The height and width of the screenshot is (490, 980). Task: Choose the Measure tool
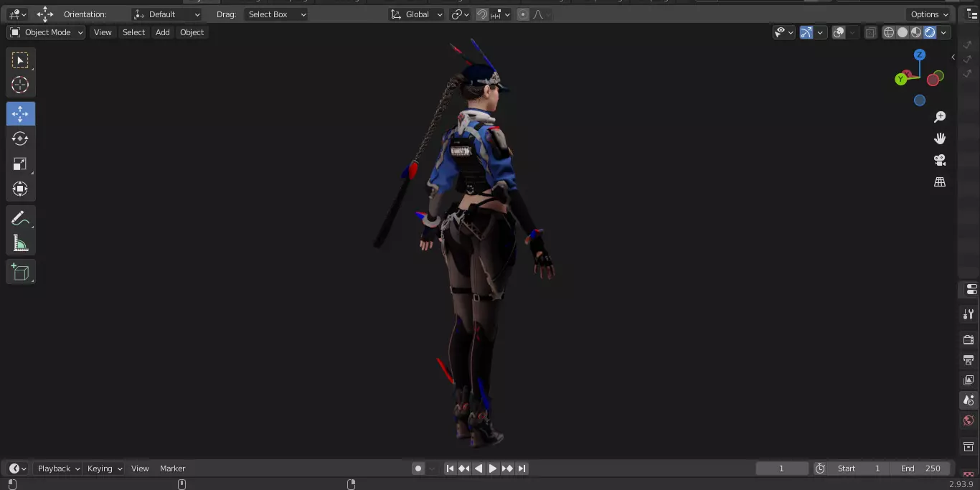point(20,244)
